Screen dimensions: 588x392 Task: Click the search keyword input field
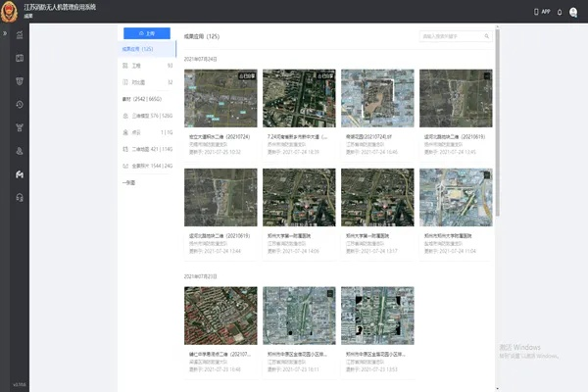click(x=453, y=36)
